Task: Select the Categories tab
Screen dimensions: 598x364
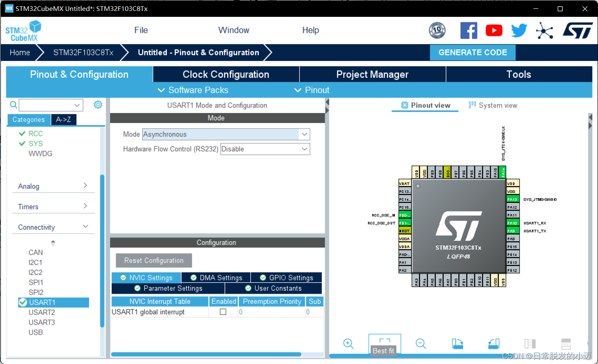Action: (x=29, y=120)
